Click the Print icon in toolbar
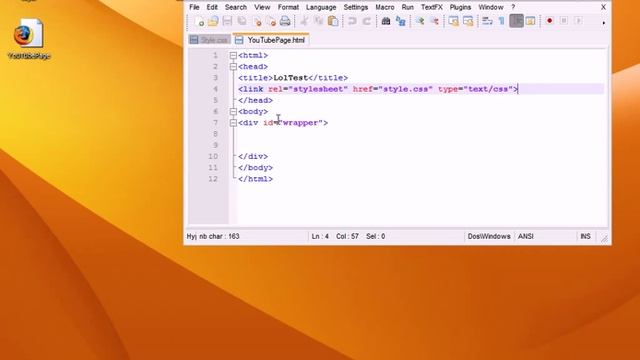Screen dimensions: 640x360 (x=285, y=21)
